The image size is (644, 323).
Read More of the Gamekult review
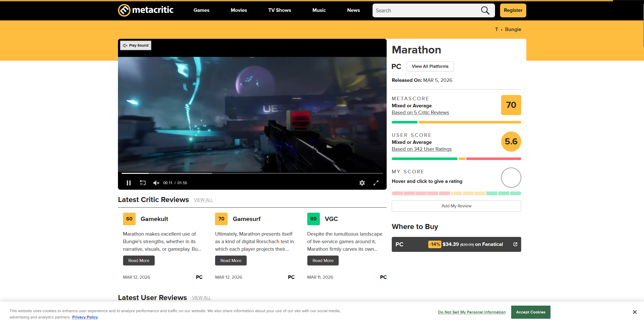point(139,261)
